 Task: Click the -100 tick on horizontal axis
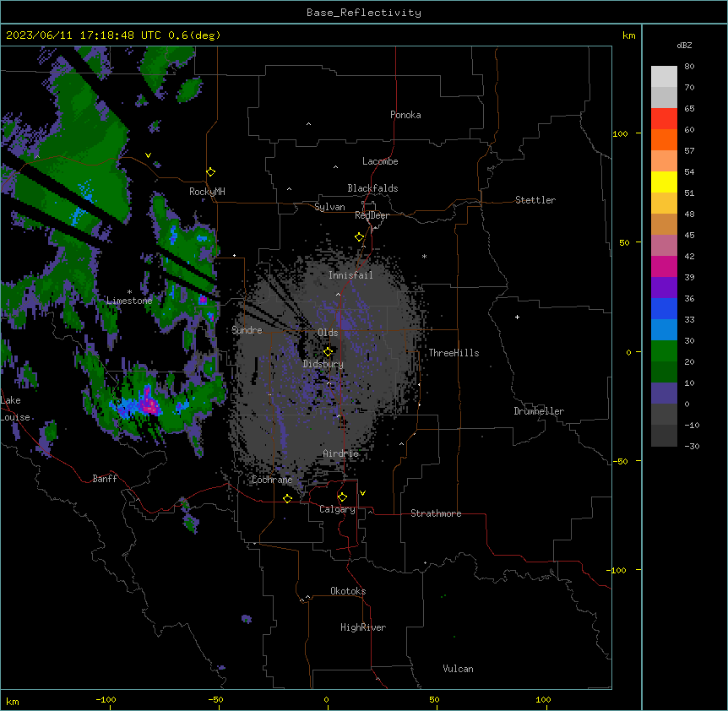(x=106, y=699)
